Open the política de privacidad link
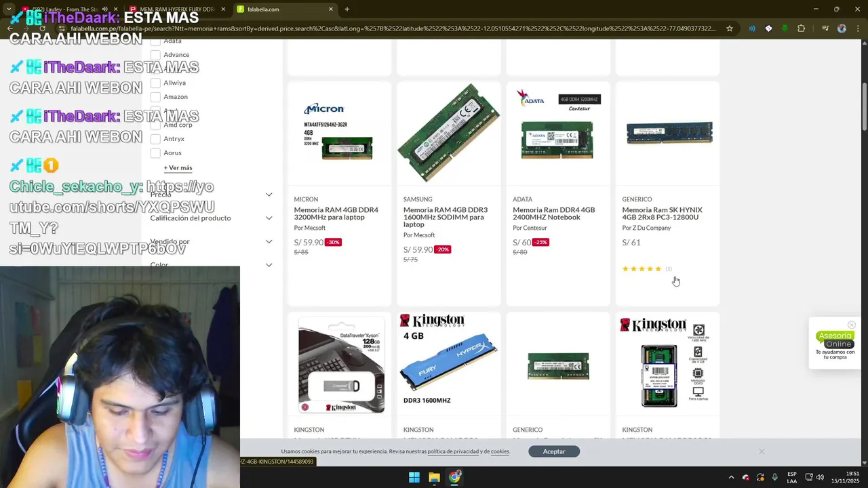The width and height of the screenshot is (868, 488). pos(453,451)
